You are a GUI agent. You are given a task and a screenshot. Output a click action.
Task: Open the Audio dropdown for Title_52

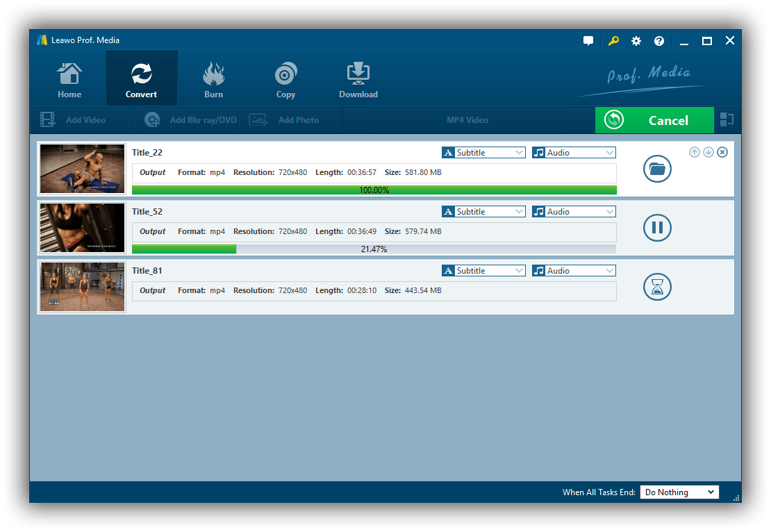coord(574,211)
